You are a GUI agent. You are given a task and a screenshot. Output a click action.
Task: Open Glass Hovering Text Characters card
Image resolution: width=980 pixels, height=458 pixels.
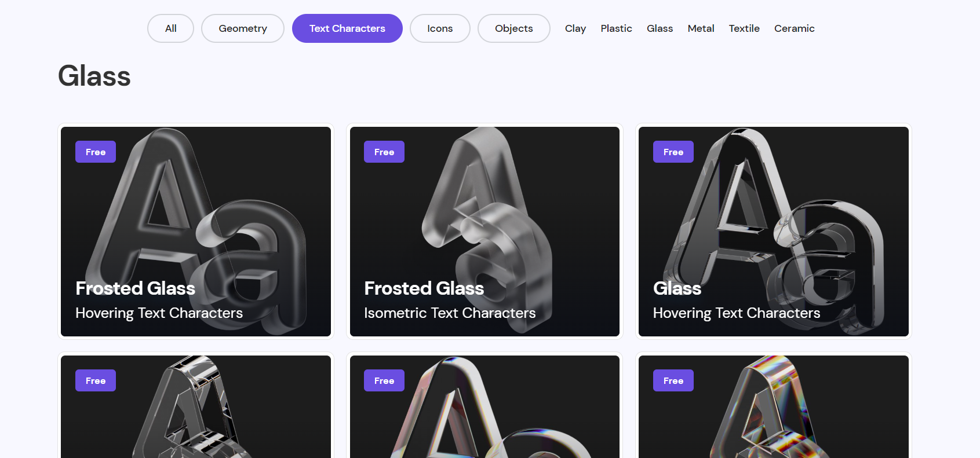(x=774, y=232)
